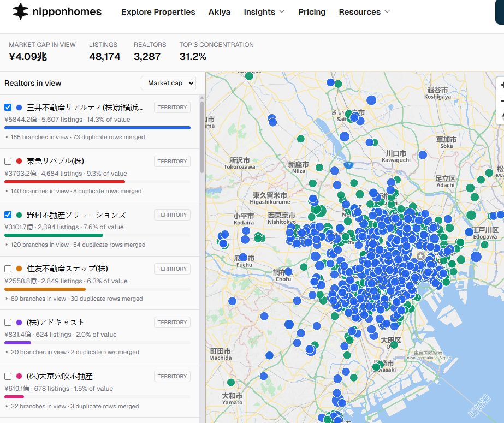This screenshot has height=423, width=504.
Task: Click the purple color dot for アドキャスト
Action: click(19, 323)
